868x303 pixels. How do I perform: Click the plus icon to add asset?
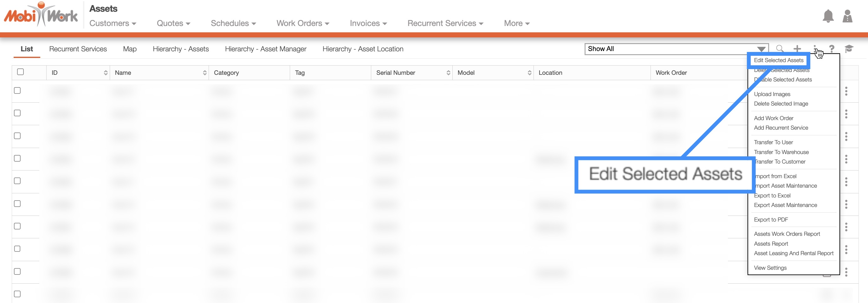click(x=797, y=48)
